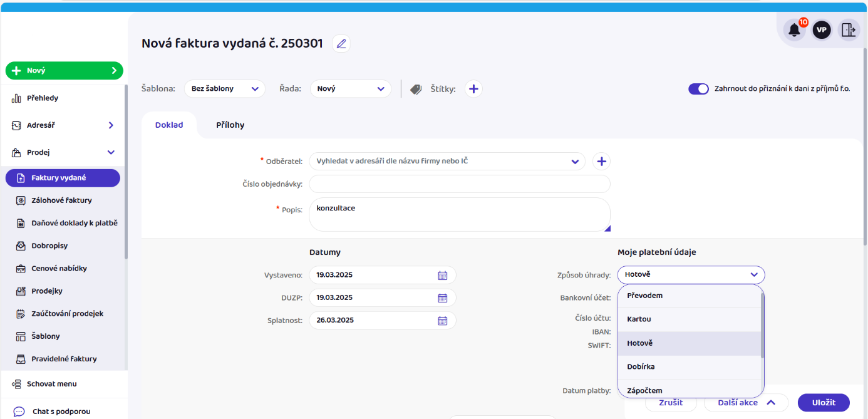The height and width of the screenshot is (419, 868).
Task: Click the Dobropisy icon
Action: (21, 246)
